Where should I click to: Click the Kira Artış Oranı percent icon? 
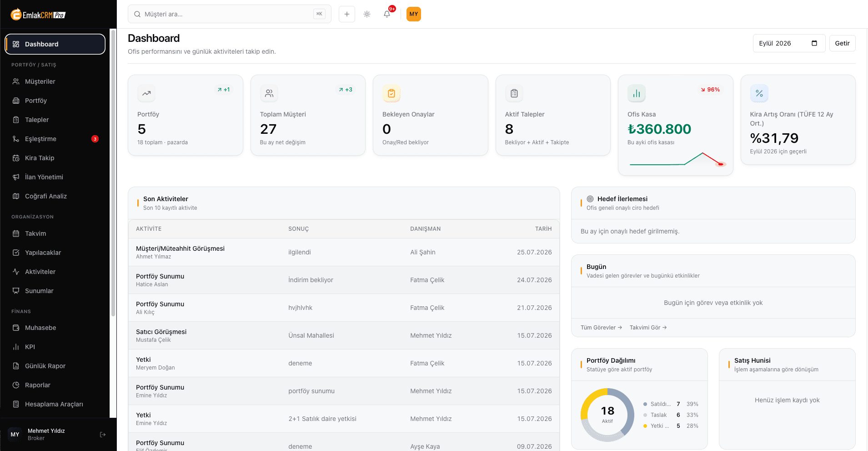[x=759, y=93]
